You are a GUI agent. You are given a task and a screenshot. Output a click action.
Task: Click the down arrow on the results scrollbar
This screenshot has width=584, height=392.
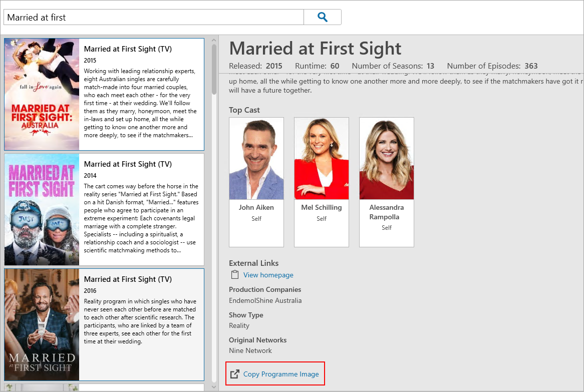213,386
